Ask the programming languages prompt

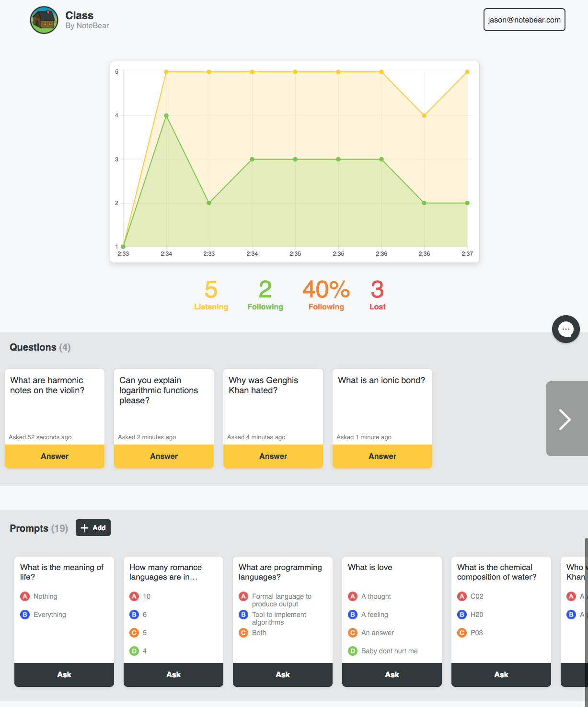[x=283, y=674]
